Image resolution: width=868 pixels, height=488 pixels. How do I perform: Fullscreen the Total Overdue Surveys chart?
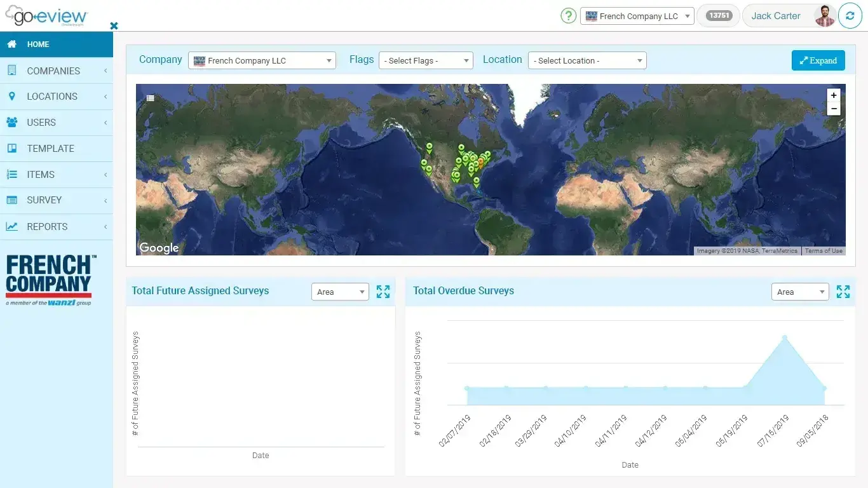[843, 292]
